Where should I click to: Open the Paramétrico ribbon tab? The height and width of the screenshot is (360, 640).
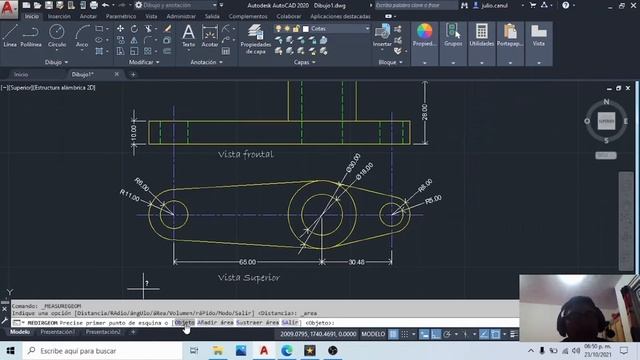[121, 16]
